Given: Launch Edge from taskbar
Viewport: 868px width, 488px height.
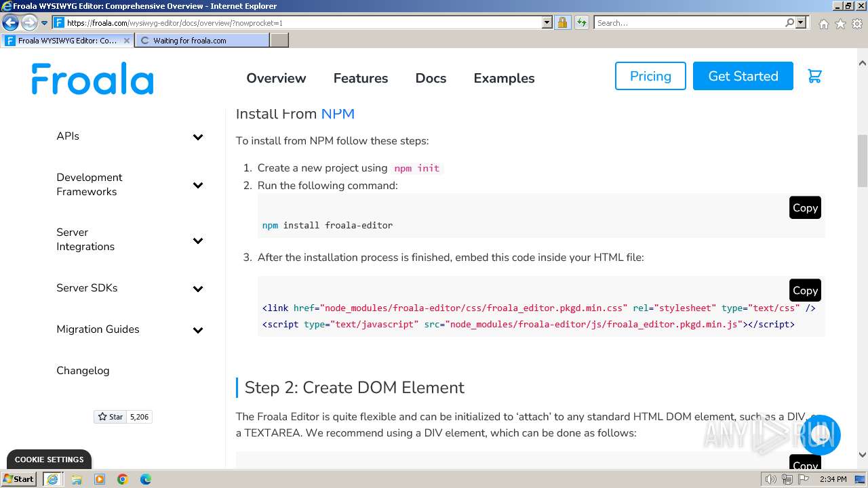Looking at the screenshot, I should click(x=146, y=479).
